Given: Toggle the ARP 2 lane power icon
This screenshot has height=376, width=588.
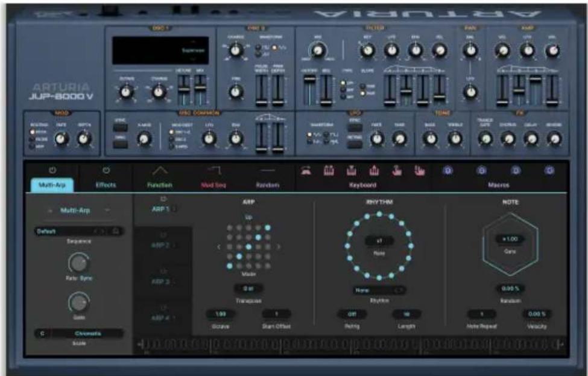Looking at the screenshot, I should (163, 235).
